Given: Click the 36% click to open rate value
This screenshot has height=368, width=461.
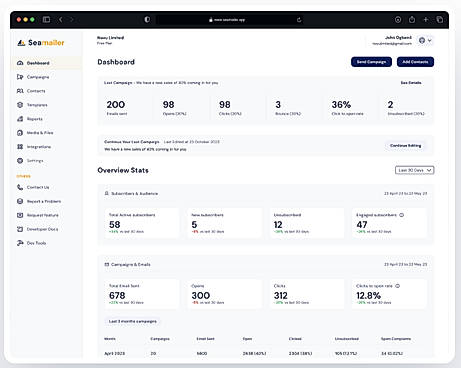Looking at the screenshot, I should (x=341, y=105).
